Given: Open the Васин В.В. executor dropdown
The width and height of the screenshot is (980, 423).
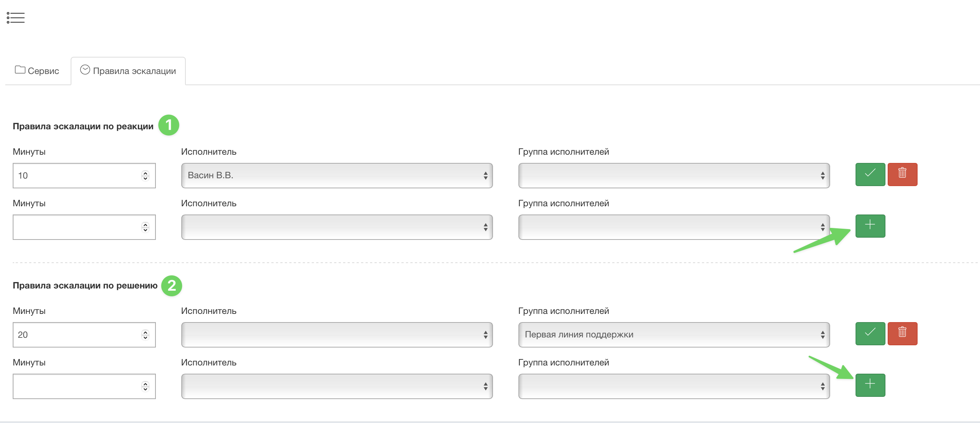Looking at the screenshot, I should (336, 175).
